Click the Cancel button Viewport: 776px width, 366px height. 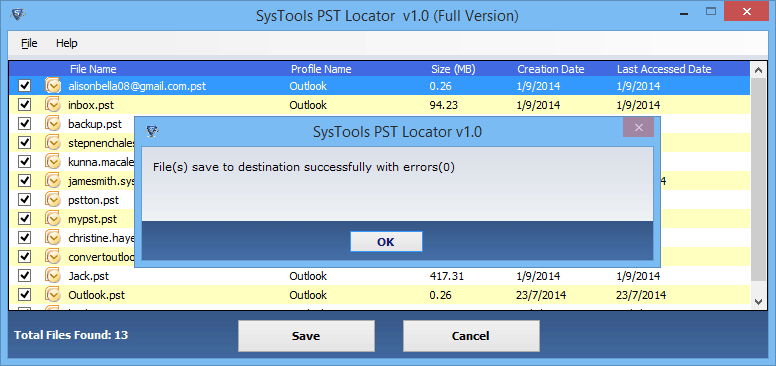[x=471, y=336]
